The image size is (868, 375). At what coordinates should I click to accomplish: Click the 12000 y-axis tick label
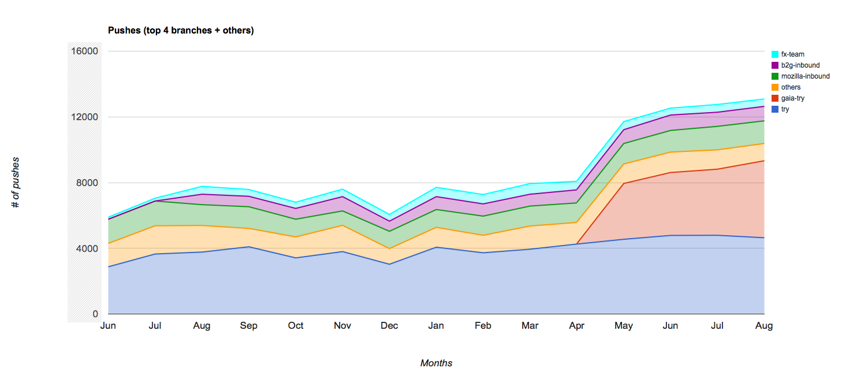click(85, 117)
